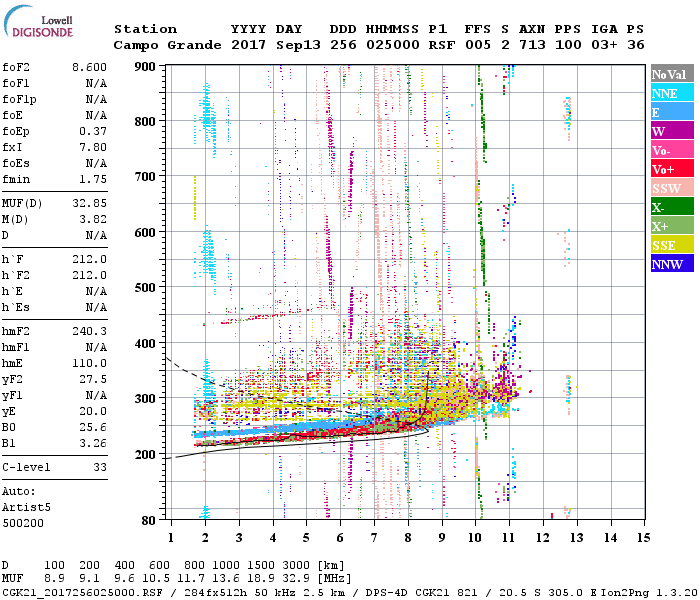Click the time 025000 in header
700x600 pixels.
[x=392, y=45]
